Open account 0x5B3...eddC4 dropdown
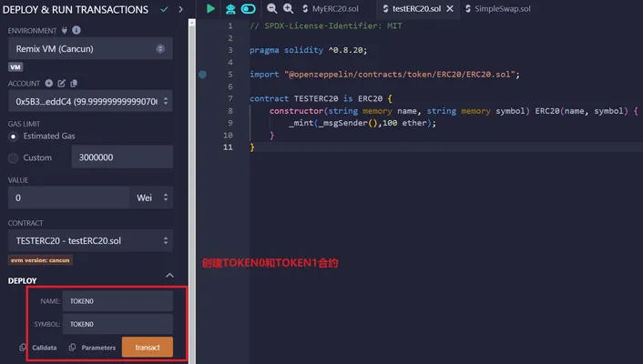Screen dimensions: 643x364 coord(90,101)
